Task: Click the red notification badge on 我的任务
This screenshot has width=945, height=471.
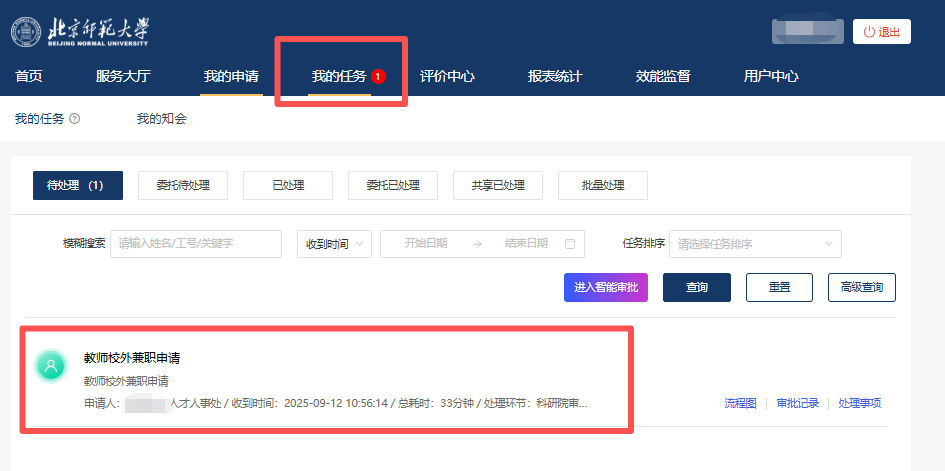Action: 378,76
